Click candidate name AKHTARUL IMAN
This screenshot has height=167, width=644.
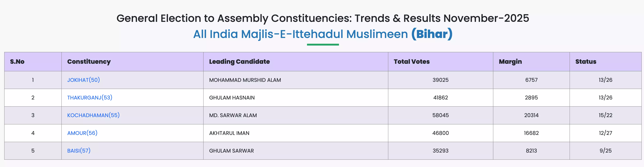point(229,133)
